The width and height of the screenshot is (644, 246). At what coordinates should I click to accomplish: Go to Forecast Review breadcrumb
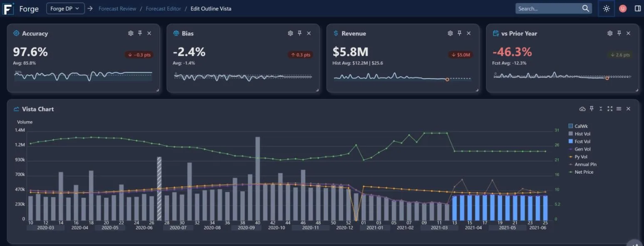coord(117,8)
